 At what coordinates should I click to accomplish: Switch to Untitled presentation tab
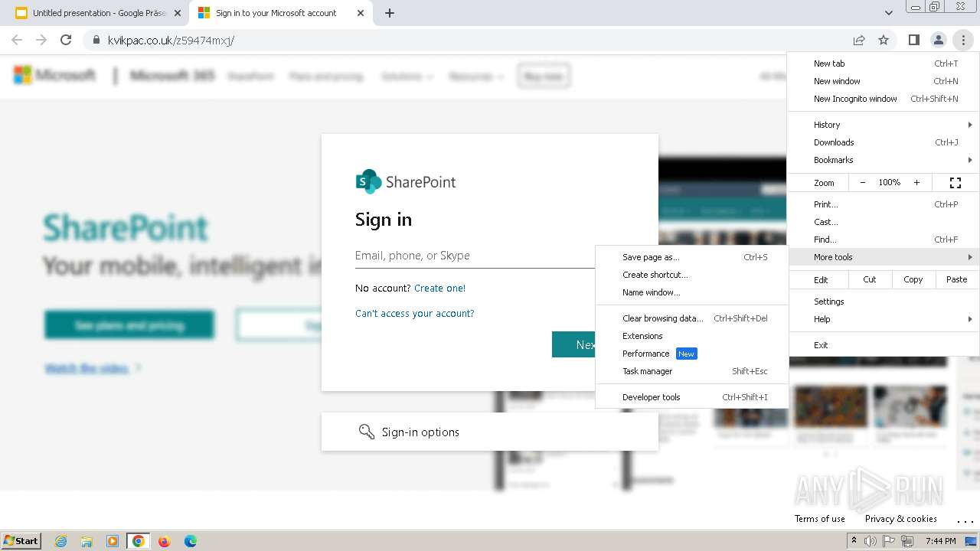(x=99, y=13)
